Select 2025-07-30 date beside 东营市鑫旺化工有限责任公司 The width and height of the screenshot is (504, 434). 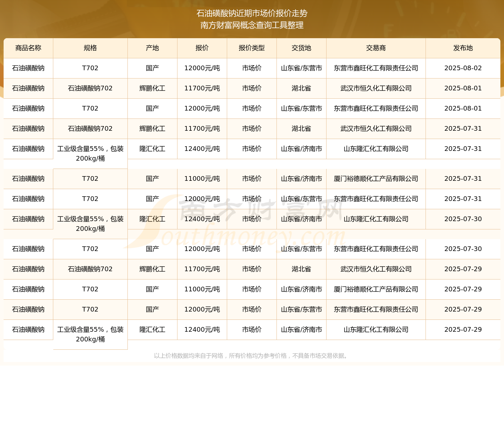click(463, 249)
